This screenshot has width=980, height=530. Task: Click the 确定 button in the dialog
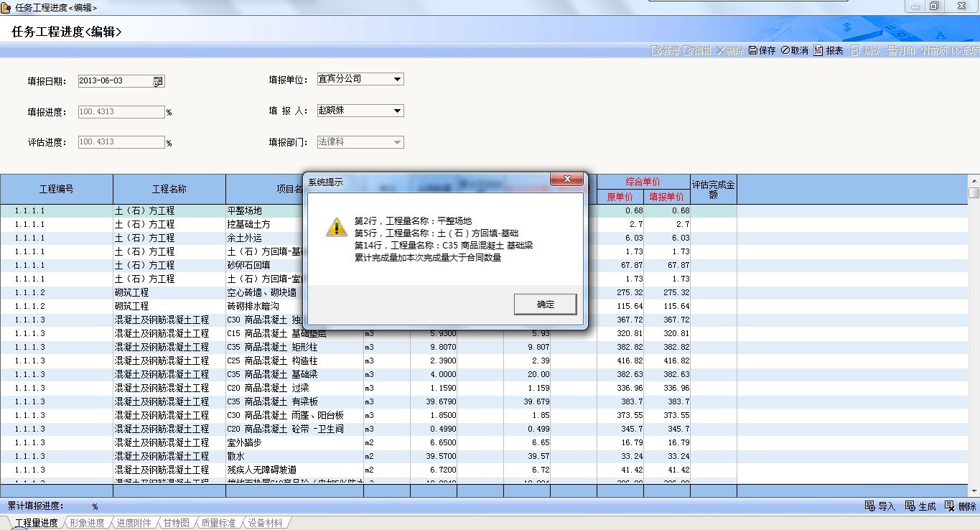pos(545,304)
